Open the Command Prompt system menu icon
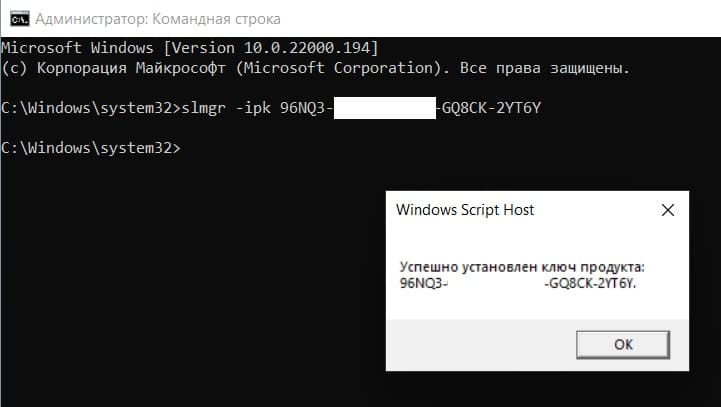 pyautogui.click(x=19, y=19)
